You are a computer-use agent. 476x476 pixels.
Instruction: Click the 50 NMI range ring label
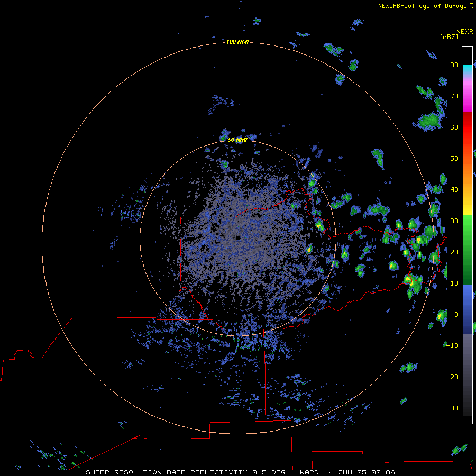[237, 140]
